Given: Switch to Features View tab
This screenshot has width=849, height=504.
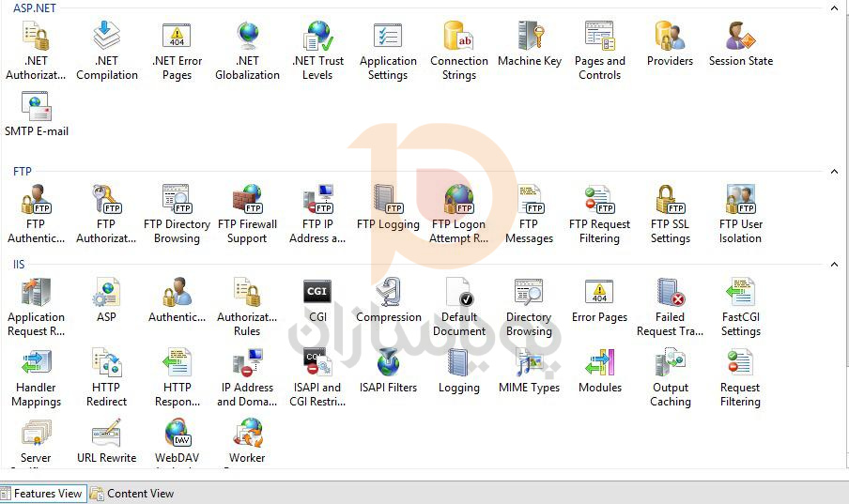Looking at the screenshot, I should [43, 493].
